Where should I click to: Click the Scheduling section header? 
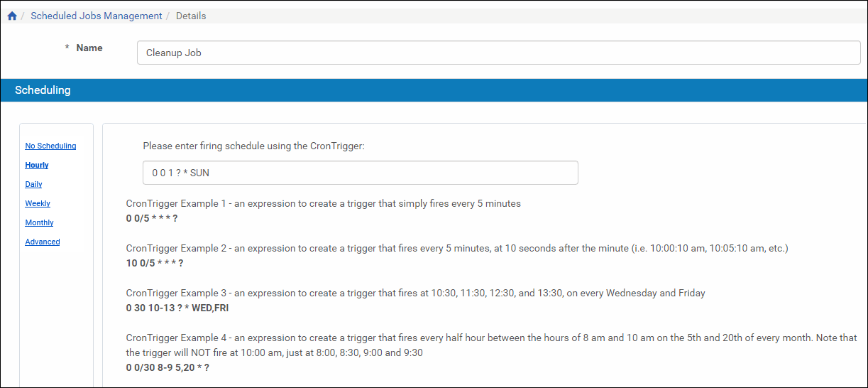[x=43, y=90]
